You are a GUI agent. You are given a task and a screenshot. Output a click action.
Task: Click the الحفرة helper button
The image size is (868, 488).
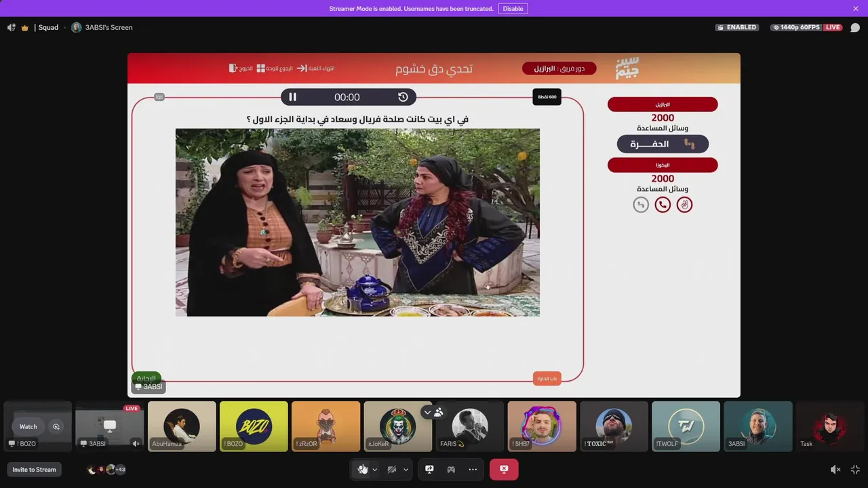[x=663, y=144]
